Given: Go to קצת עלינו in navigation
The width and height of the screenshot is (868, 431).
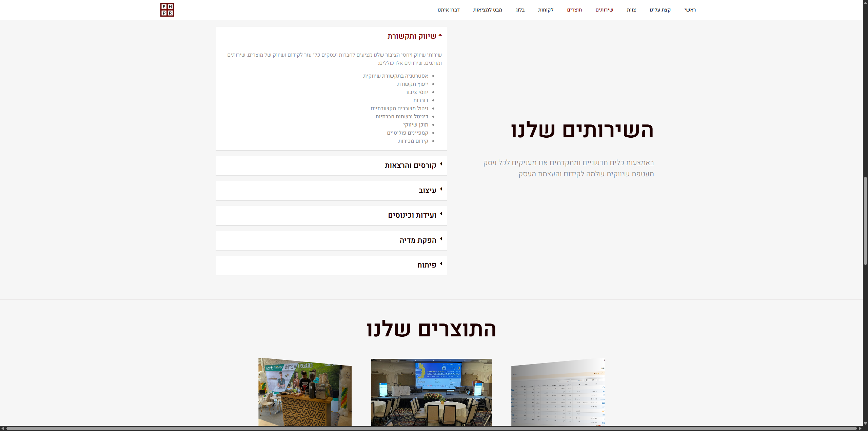Looking at the screenshot, I should point(660,10).
